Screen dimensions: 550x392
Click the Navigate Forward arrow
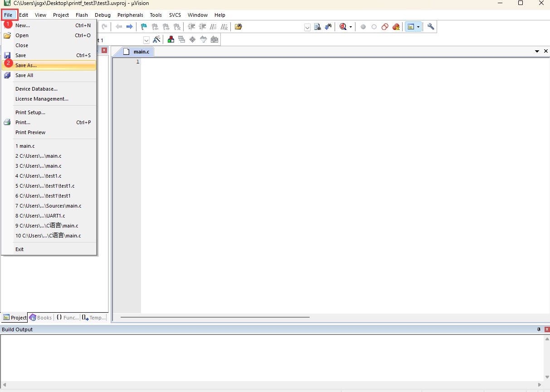(x=130, y=27)
